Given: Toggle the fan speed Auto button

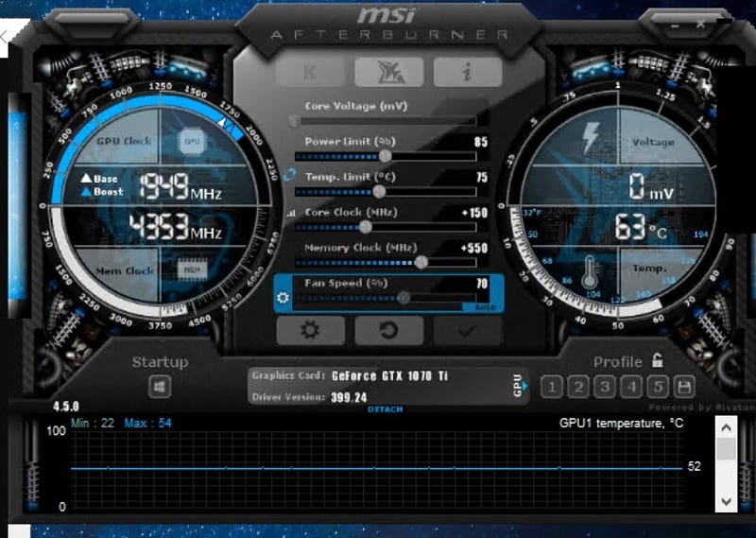Looking at the screenshot, I should (x=484, y=307).
